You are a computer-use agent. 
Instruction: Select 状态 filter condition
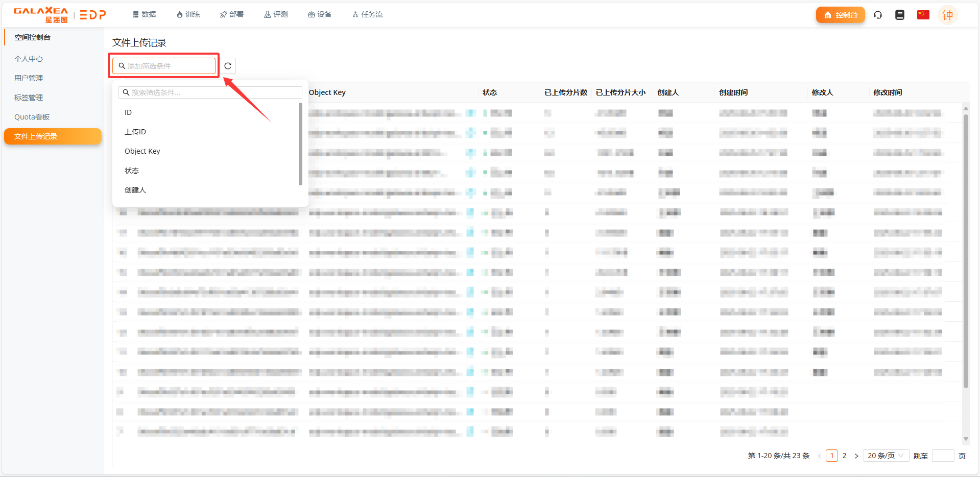132,171
